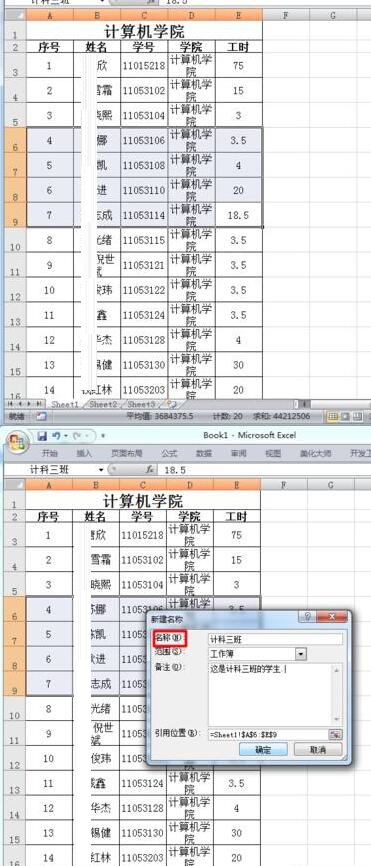Click the 平均值: 3684375.5 status bar entry

tap(160, 416)
